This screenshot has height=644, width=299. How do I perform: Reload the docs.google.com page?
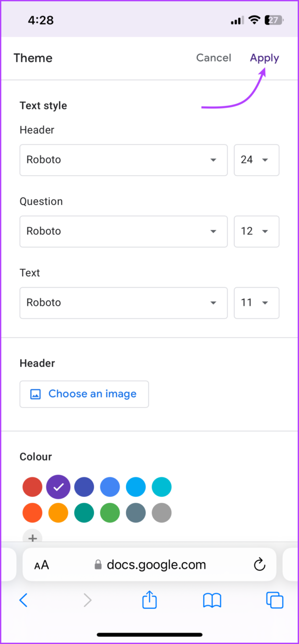click(260, 564)
